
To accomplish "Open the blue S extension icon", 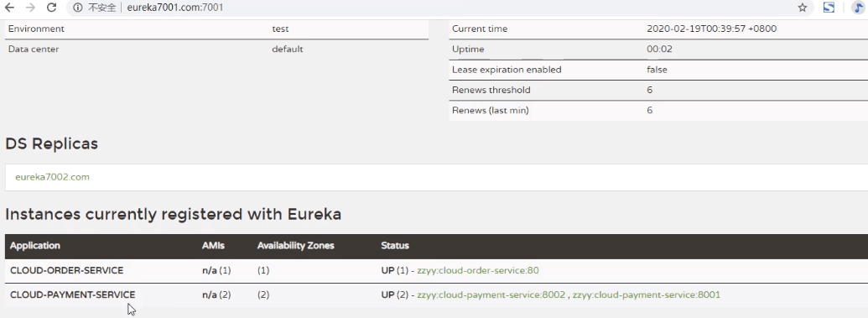I will pos(829,8).
